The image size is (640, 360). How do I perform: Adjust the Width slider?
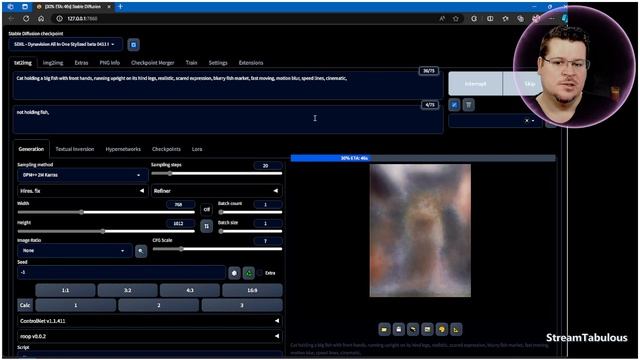point(106,212)
